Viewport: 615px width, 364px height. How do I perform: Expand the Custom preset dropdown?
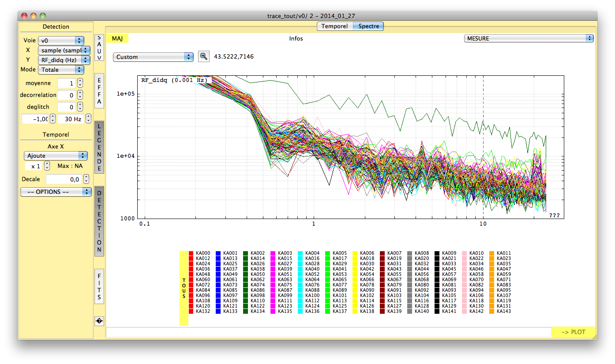[153, 57]
